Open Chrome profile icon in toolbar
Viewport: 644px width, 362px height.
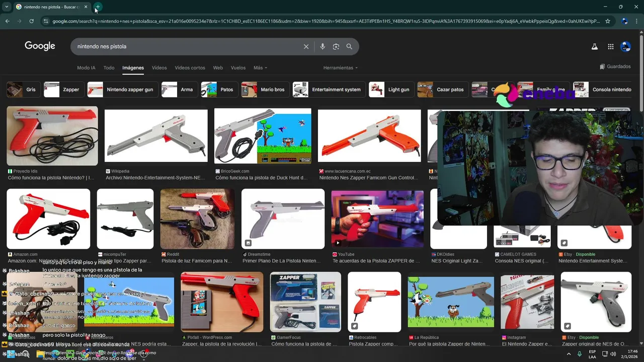(624, 21)
